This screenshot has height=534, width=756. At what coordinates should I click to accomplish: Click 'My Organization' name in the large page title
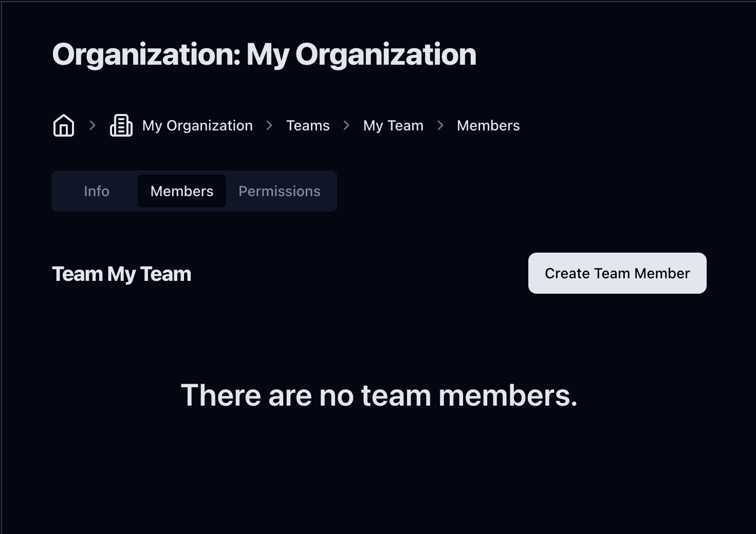coord(361,54)
